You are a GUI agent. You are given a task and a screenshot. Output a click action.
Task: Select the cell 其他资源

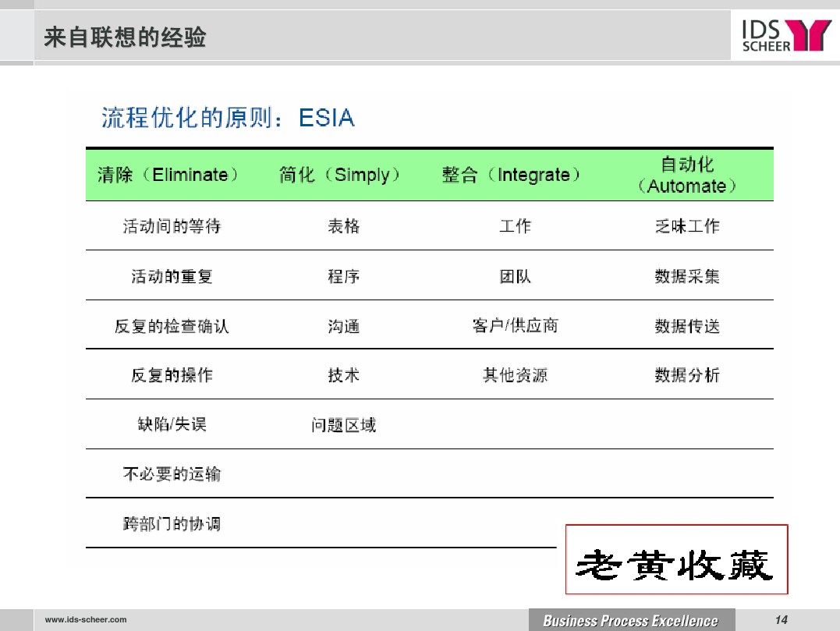coord(515,375)
